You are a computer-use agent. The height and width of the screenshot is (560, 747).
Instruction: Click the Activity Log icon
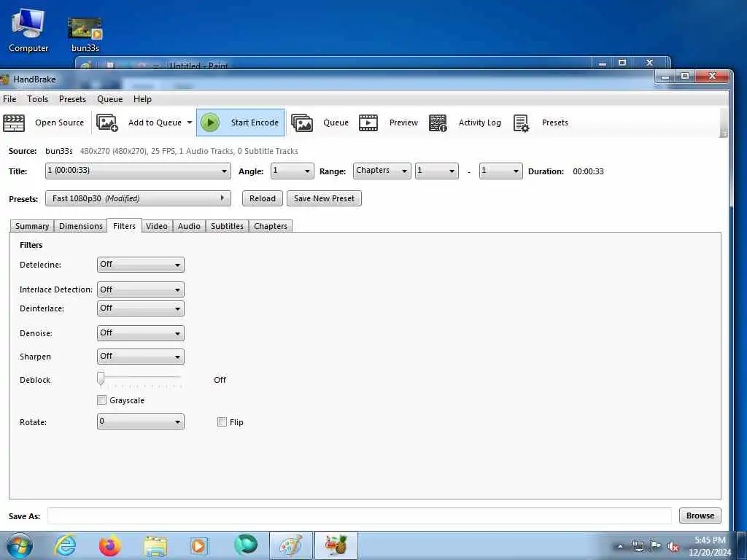point(438,122)
